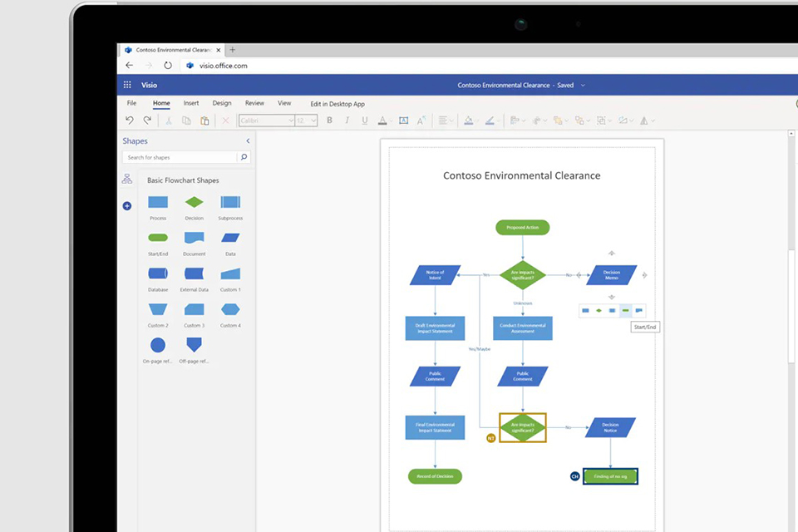Screen dimensions: 798x532
Task: Open the document title dropdown chevron
Action: coord(583,85)
